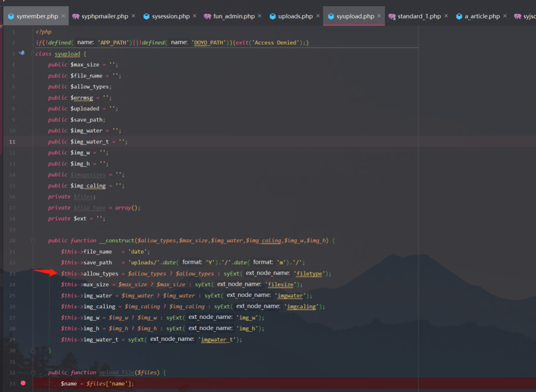Click the fun_admin.php elephant icon
This screenshot has height=392, width=536.
coord(208,16)
